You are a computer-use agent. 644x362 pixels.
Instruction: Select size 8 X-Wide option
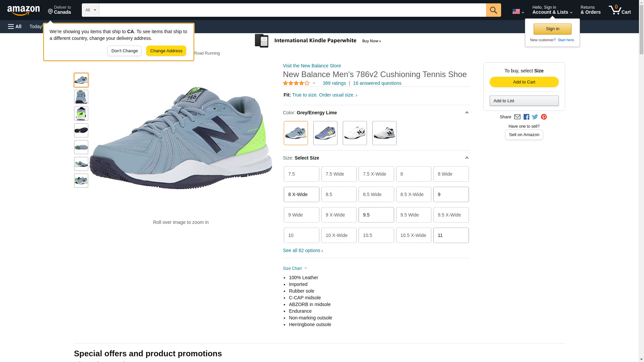[301, 194]
